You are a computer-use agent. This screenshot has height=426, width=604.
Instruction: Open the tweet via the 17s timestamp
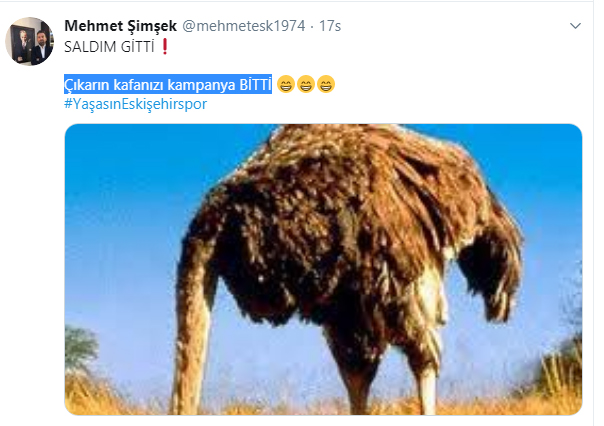coord(330,26)
